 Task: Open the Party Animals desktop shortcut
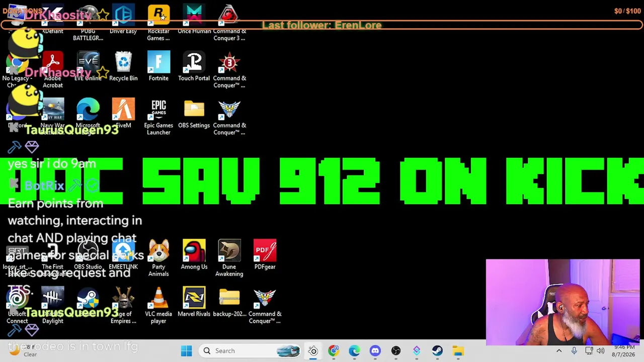[158, 258]
